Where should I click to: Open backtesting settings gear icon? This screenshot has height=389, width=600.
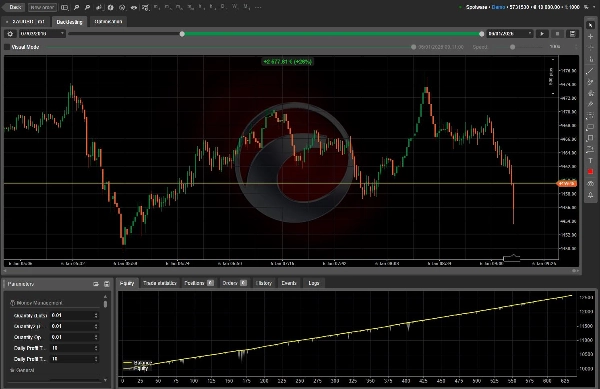click(x=10, y=34)
